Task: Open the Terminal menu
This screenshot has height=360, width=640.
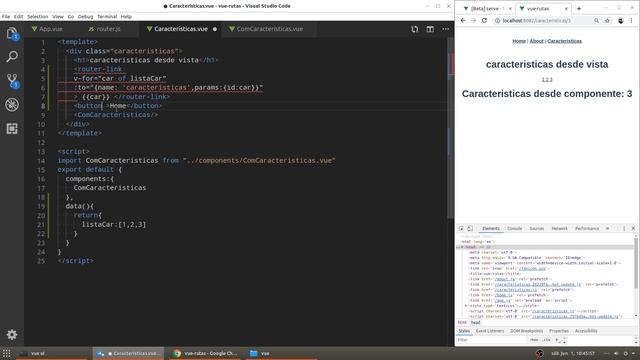Action: click(x=107, y=17)
